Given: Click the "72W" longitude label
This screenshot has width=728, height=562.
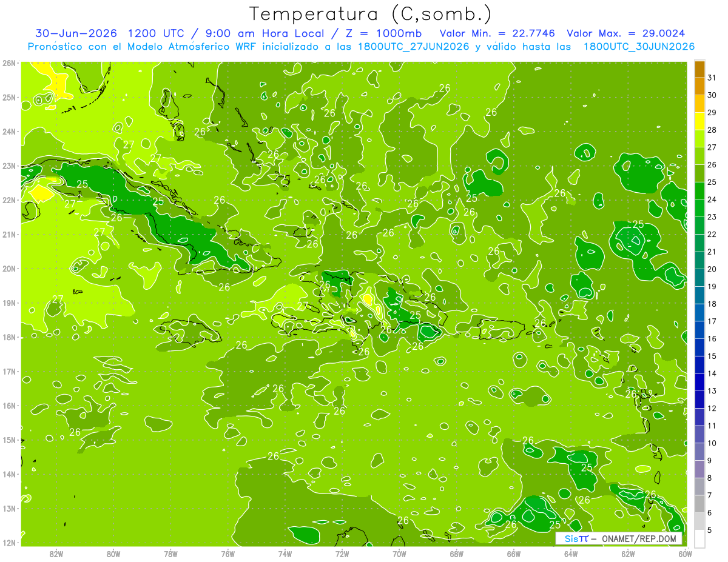Looking at the screenshot, I should 342,554.
